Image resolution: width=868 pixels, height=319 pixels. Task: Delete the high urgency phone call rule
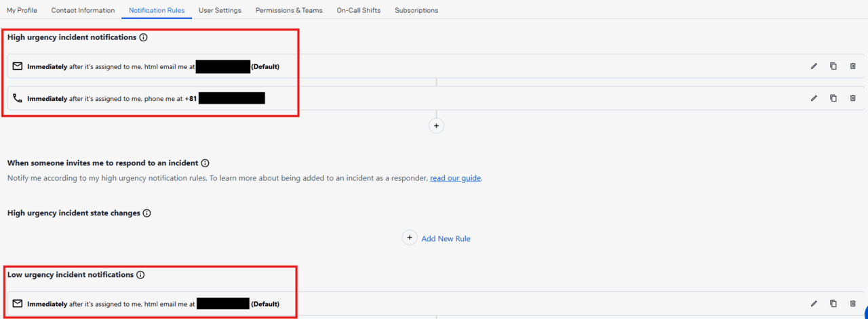[x=852, y=98]
